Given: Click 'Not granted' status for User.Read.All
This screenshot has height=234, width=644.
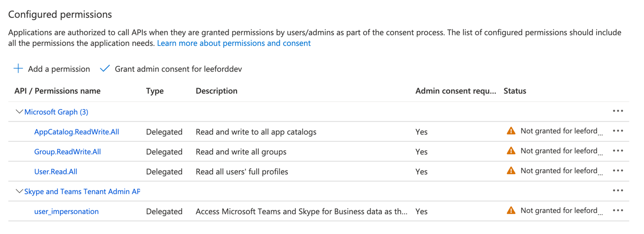Looking at the screenshot, I should [x=562, y=171].
